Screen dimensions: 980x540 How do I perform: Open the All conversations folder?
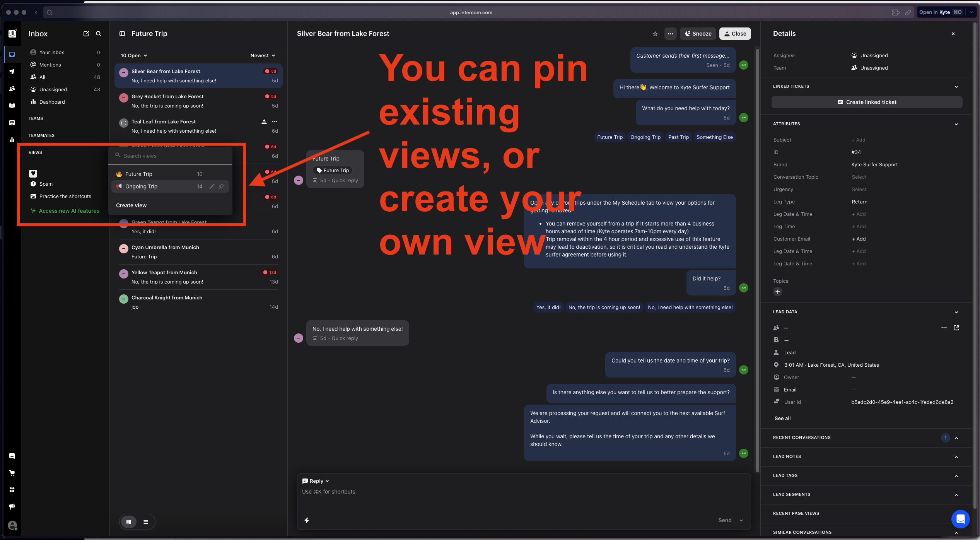(x=65, y=77)
